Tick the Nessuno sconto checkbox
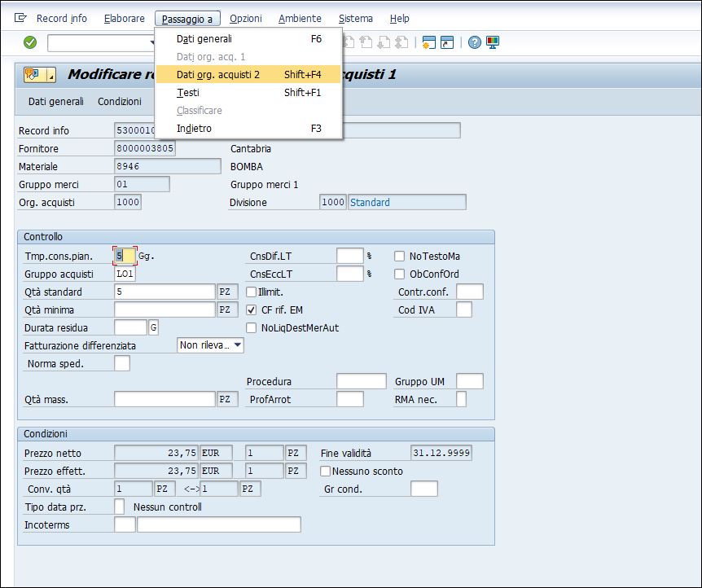 coord(326,471)
